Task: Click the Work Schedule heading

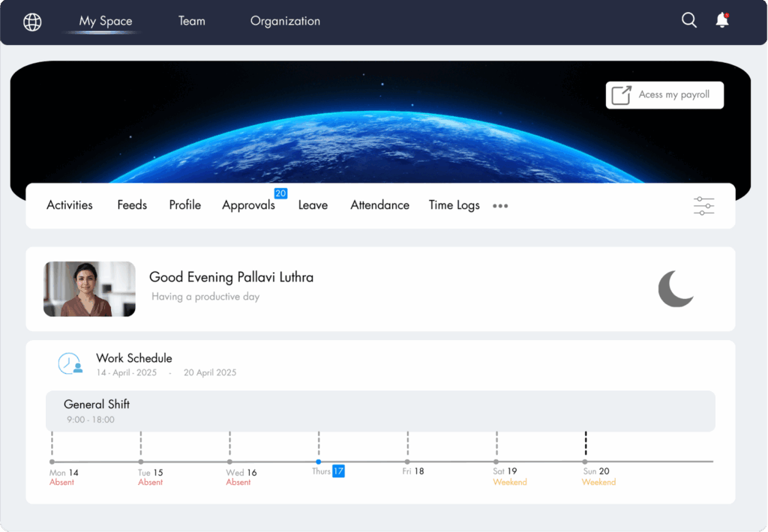Action: (x=134, y=358)
